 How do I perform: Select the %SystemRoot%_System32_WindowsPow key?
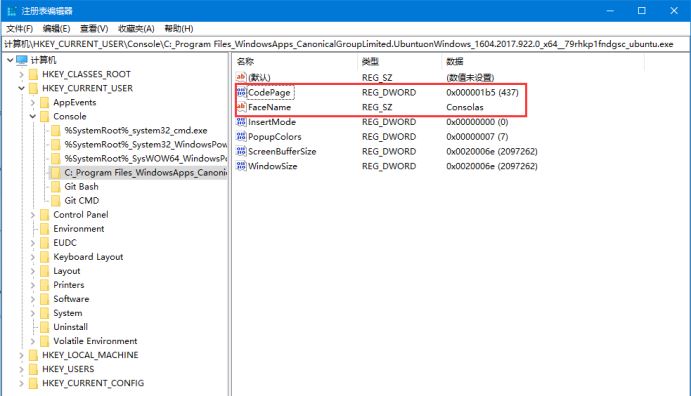(x=145, y=144)
